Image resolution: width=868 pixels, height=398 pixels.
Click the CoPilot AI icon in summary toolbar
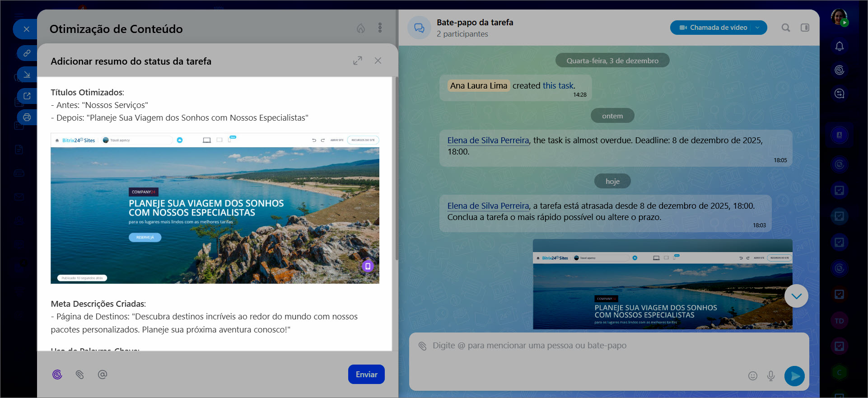point(57,375)
